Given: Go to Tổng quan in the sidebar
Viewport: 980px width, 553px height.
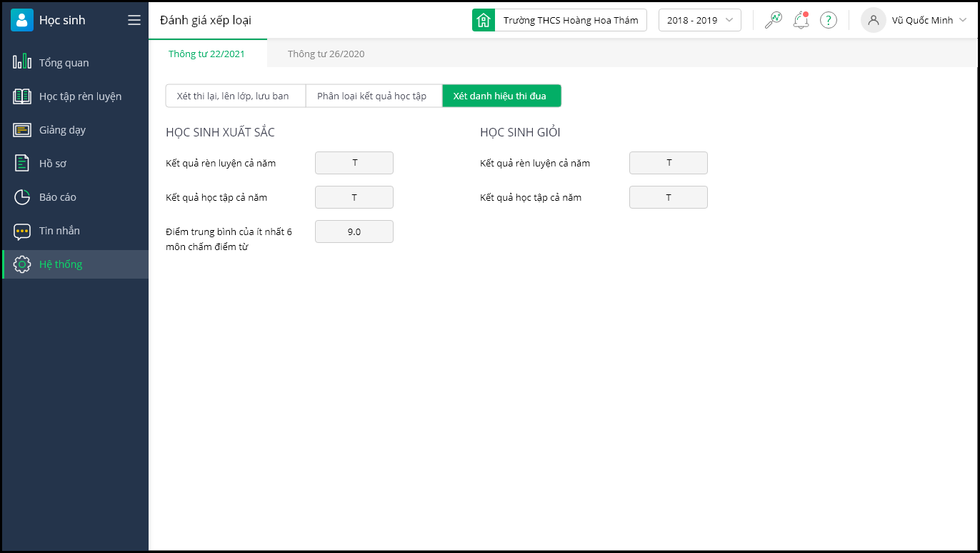Looking at the screenshot, I should [76, 62].
